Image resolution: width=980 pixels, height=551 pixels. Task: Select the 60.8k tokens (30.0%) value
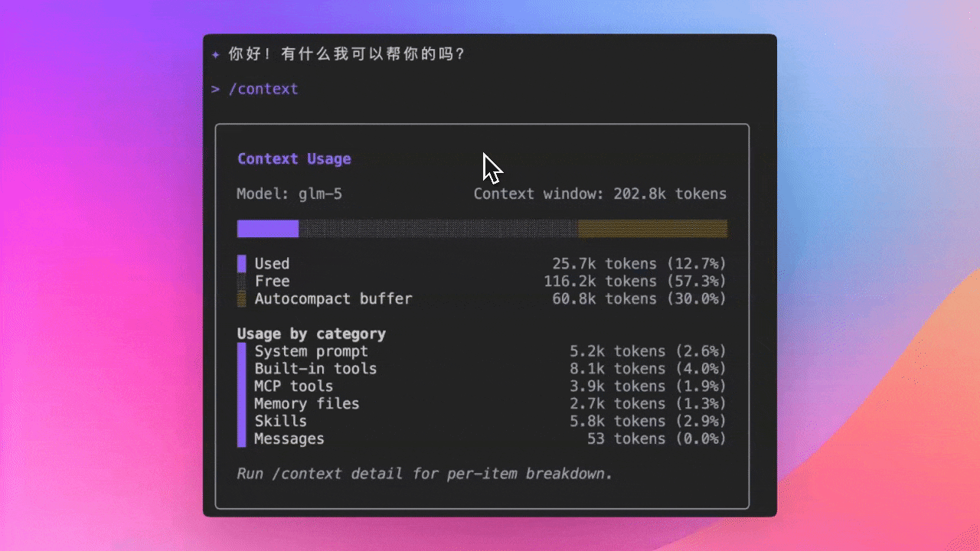pyautogui.click(x=639, y=298)
